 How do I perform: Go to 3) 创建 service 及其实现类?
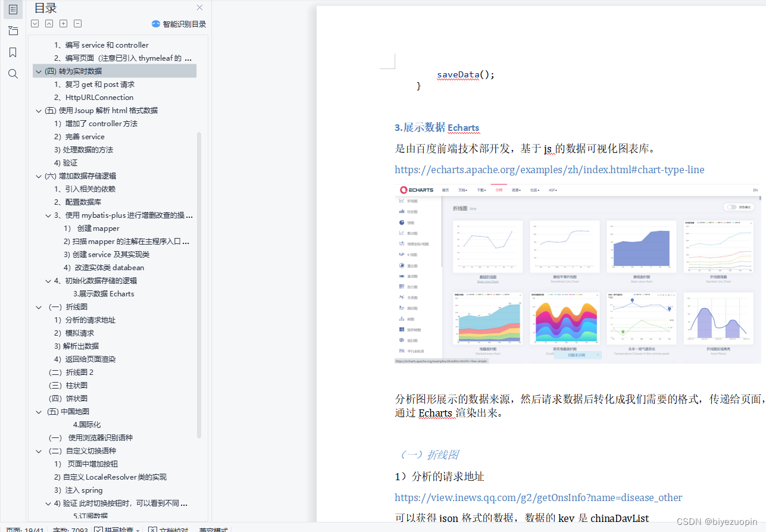(x=107, y=255)
